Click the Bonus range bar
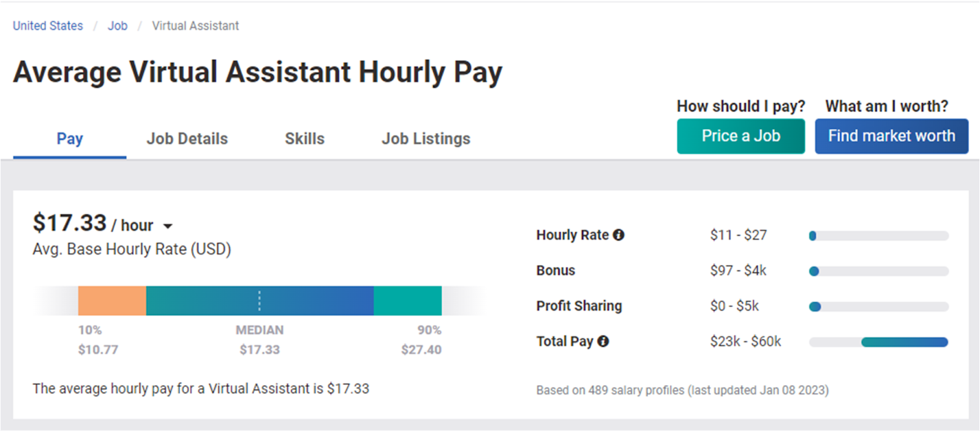Screen dimensions: 980x431 [x=879, y=271]
